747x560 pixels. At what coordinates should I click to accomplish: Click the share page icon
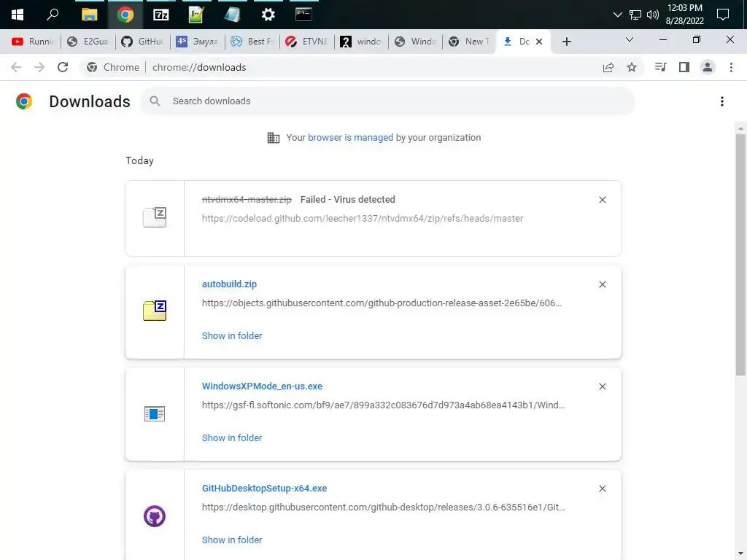pyautogui.click(x=608, y=67)
